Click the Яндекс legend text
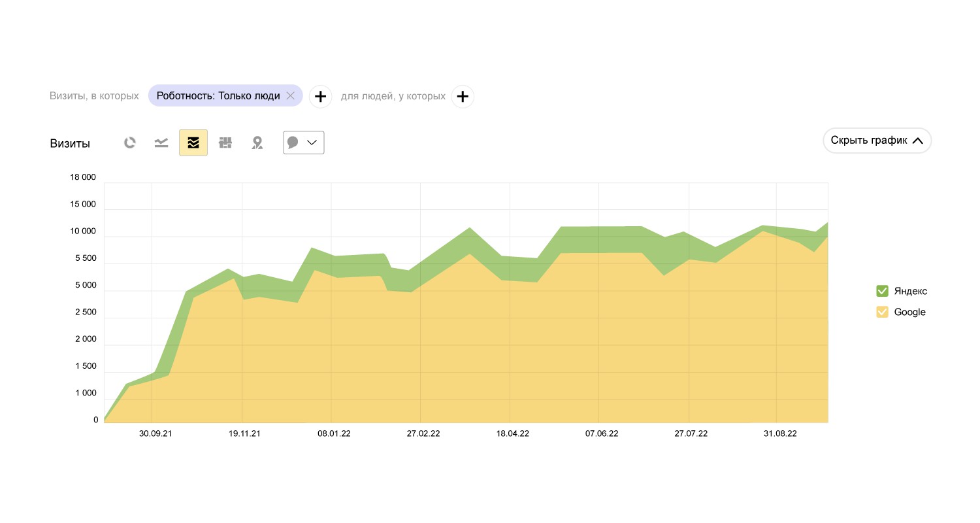Screen dimensions: 980x523 click(x=910, y=291)
